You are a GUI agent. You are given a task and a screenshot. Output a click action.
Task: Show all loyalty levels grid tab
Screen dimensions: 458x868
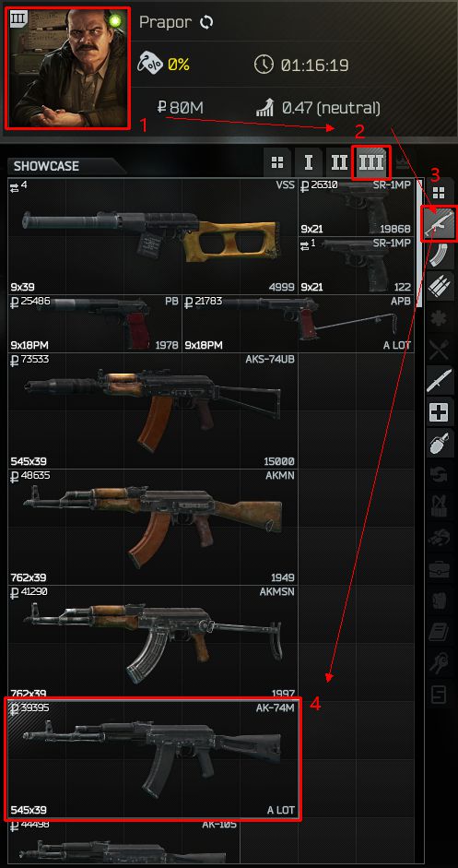pyautogui.click(x=277, y=162)
